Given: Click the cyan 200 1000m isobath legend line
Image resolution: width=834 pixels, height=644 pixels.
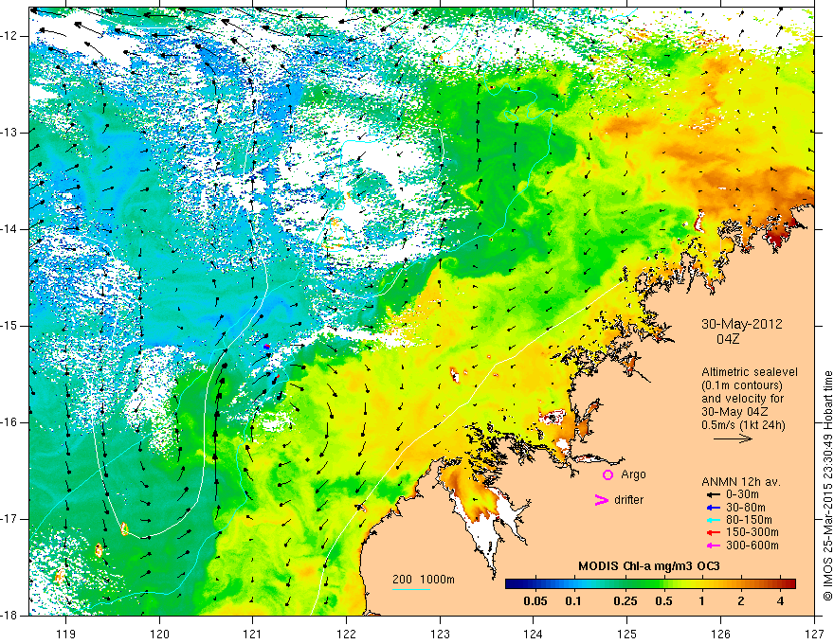Looking at the screenshot, I should click(411, 589).
